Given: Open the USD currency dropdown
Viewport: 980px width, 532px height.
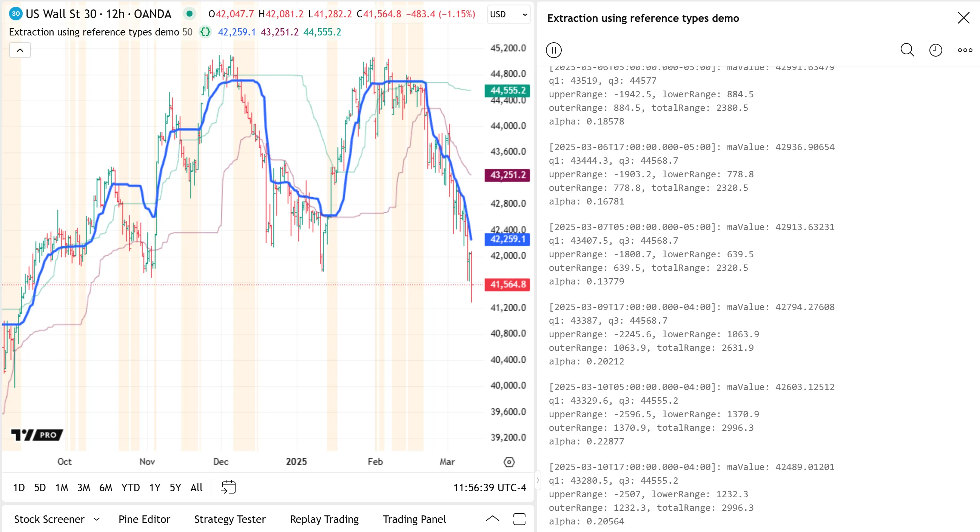Looking at the screenshot, I should point(508,14).
